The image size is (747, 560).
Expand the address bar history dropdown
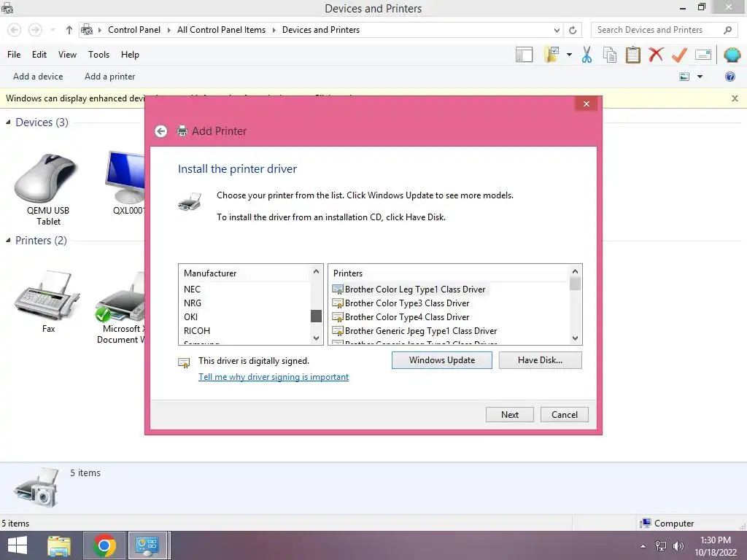tap(557, 30)
